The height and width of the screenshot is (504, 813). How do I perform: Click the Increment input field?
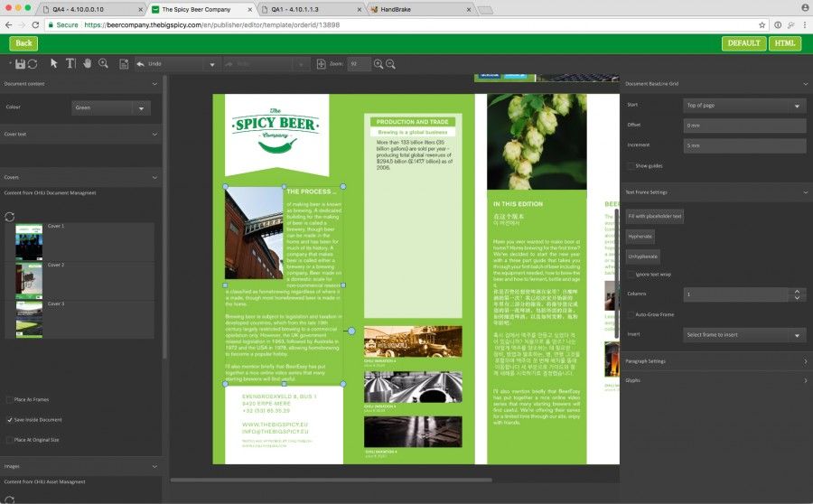tap(744, 145)
